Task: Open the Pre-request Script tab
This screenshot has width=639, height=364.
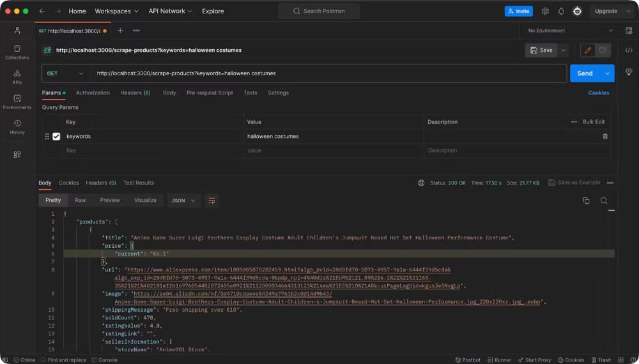Action: pyautogui.click(x=210, y=93)
